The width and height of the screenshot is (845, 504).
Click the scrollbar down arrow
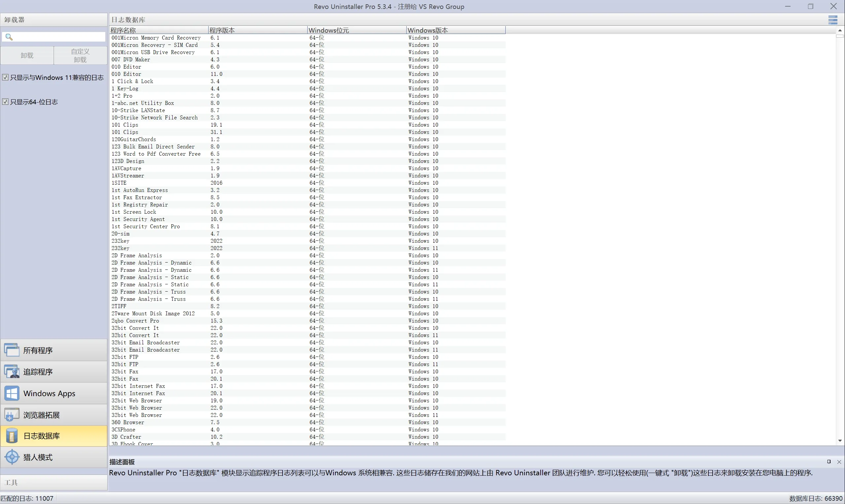tap(840, 441)
